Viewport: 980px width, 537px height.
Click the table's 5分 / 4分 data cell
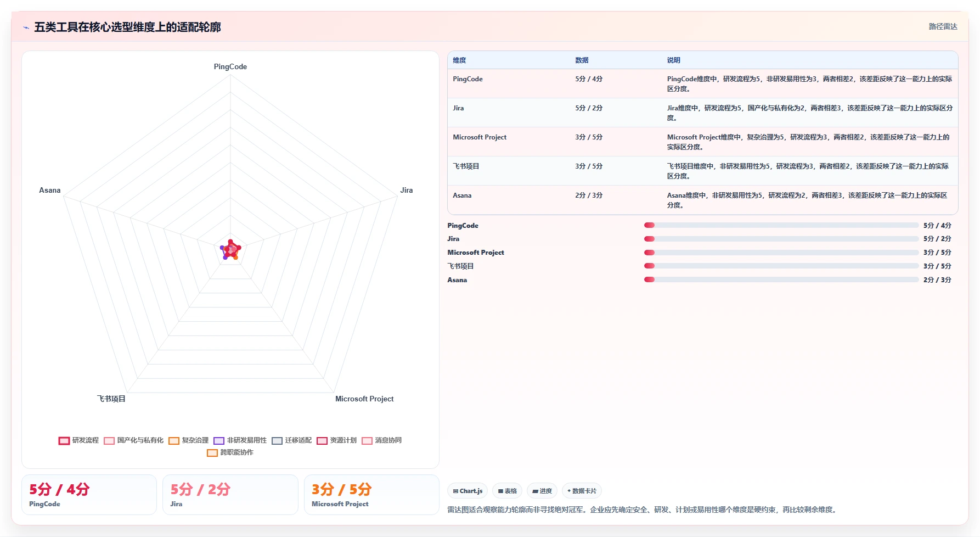pos(589,79)
